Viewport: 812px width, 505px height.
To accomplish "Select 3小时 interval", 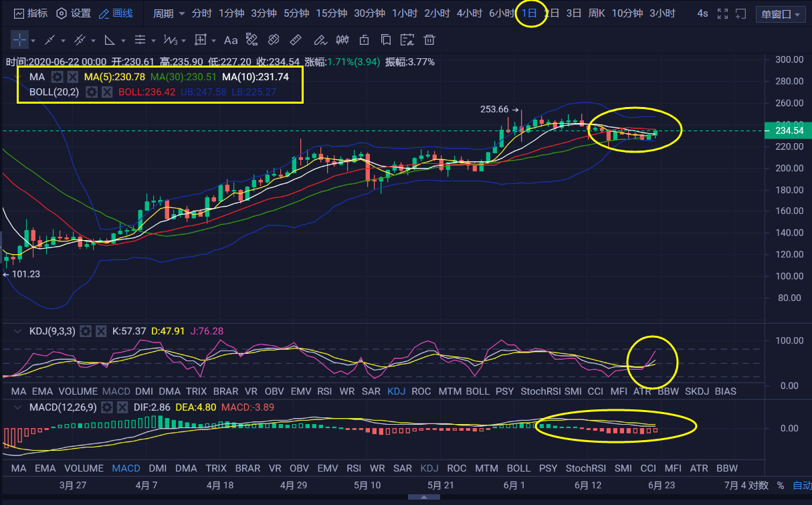I will pyautogui.click(x=662, y=13).
